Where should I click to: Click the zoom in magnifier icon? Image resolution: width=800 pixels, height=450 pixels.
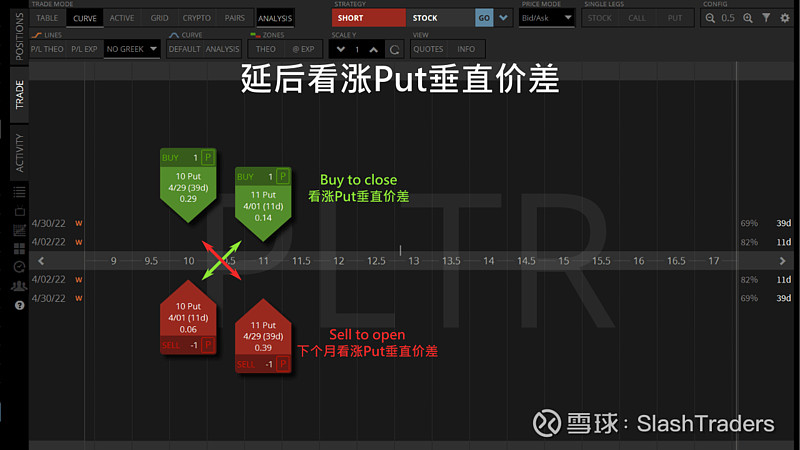pyautogui.click(x=747, y=18)
